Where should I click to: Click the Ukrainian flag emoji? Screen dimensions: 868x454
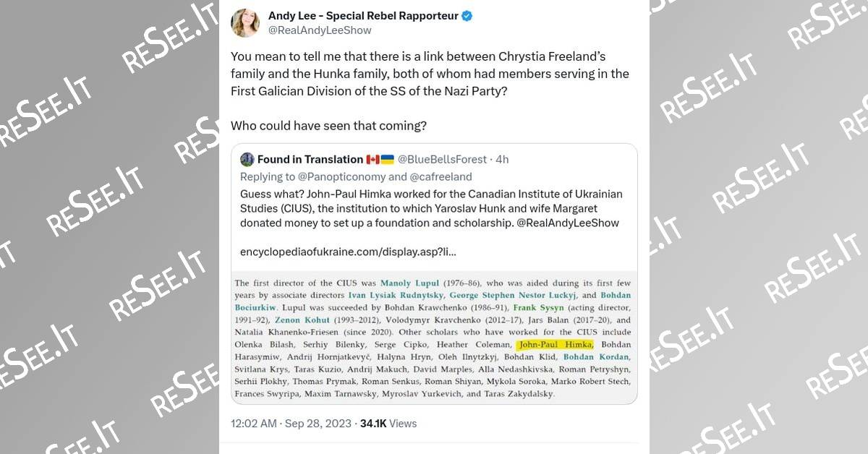(x=387, y=160)
